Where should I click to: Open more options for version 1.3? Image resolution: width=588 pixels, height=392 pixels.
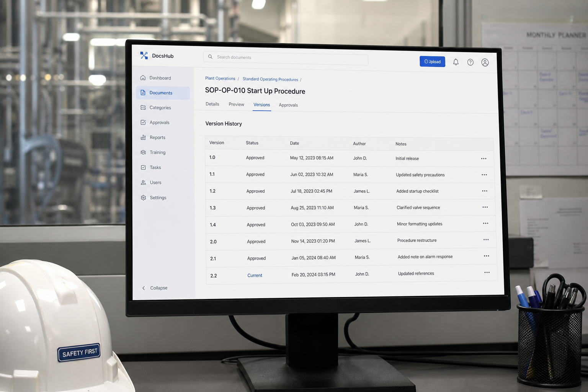tap(485, 207)
